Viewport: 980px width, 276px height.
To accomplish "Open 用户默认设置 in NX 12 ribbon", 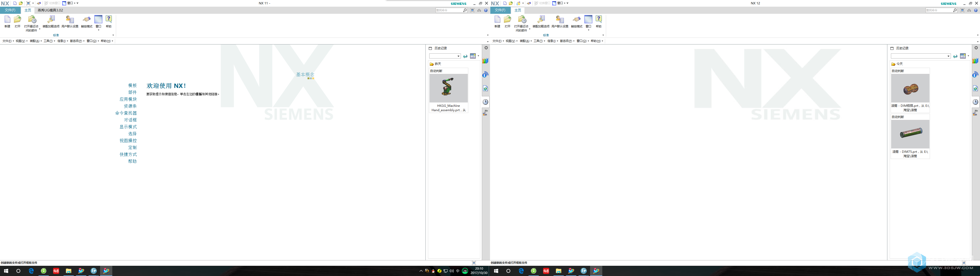I will tap(560, 22).
